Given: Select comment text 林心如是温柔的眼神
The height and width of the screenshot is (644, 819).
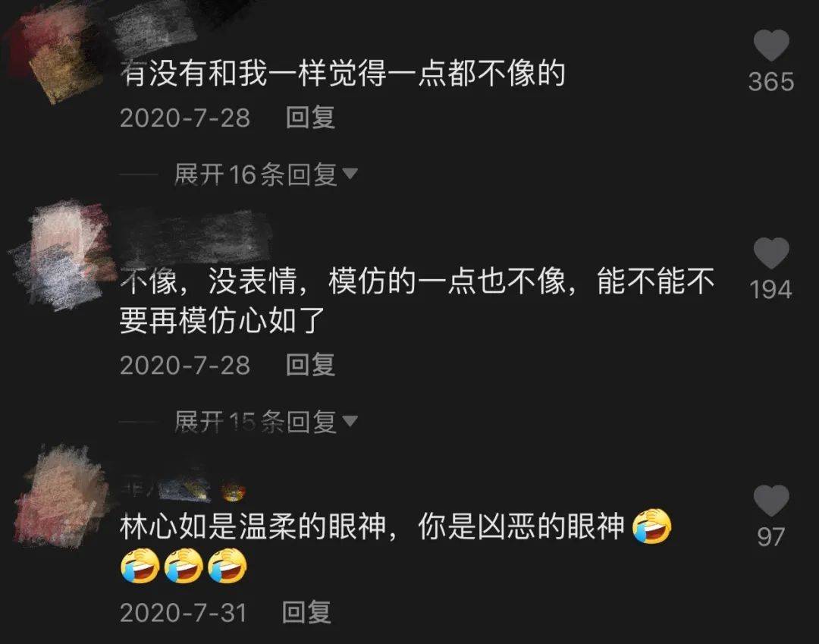Looking at the screenshot, I should (x=253, y=526).
